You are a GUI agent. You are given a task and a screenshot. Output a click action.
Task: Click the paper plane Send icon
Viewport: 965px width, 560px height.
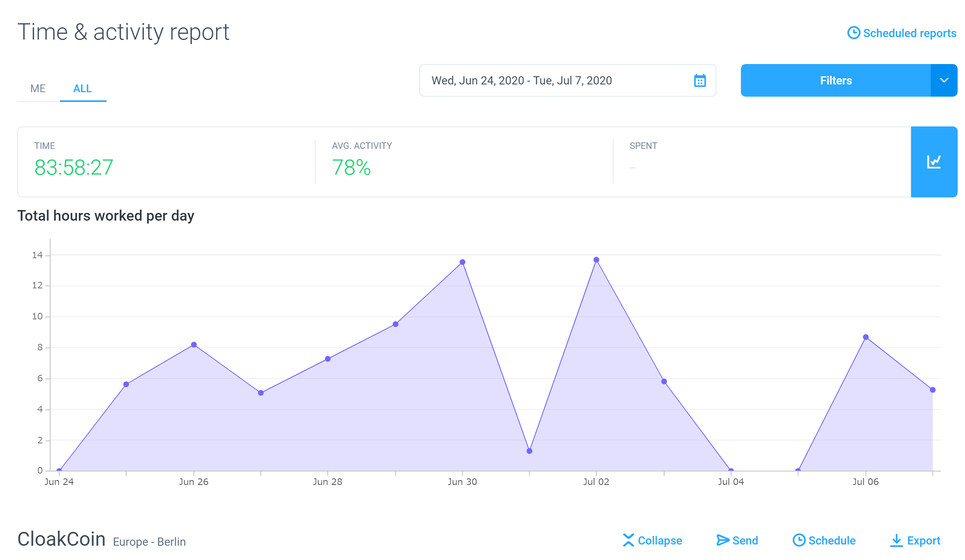point(723,540)
